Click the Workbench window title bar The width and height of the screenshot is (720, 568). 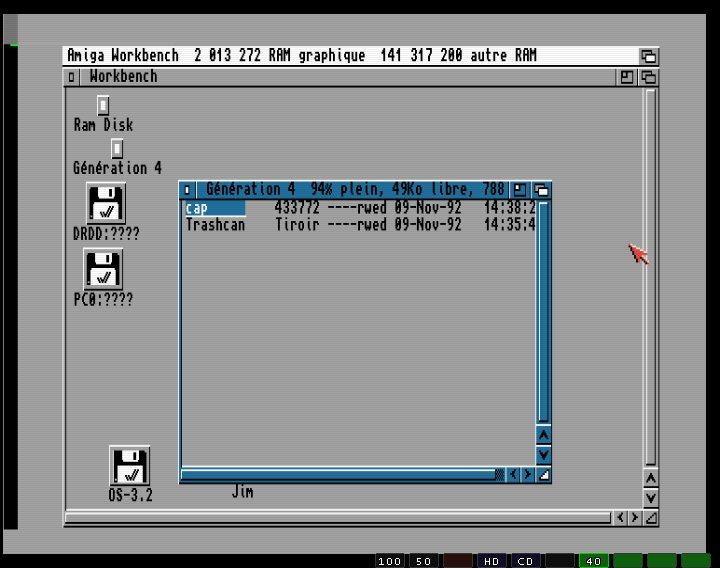pyautogui.click(x=347, y=77)
